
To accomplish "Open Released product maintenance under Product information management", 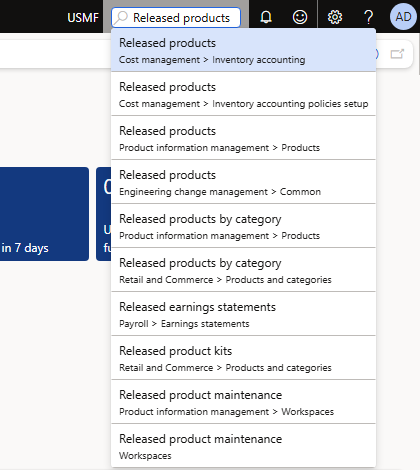I will click(243, 402).
